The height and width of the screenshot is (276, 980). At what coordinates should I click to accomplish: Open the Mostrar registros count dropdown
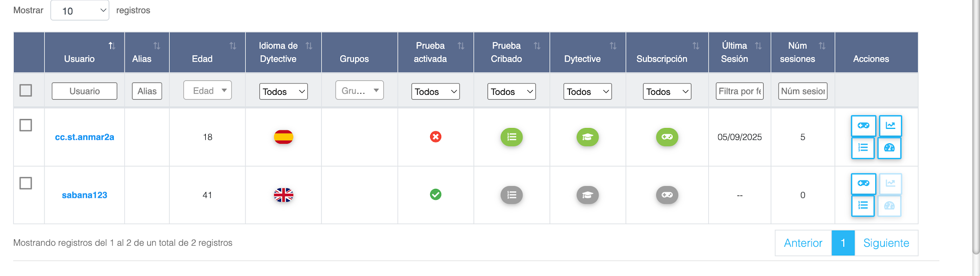(x=80, y=11)
